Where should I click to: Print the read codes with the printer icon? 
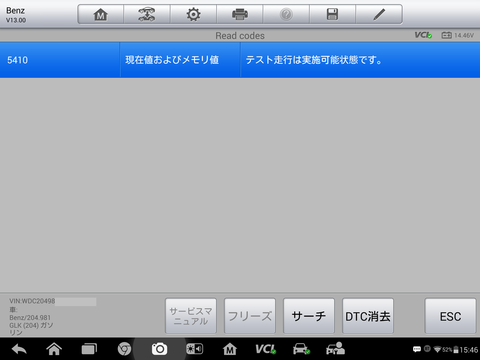240,14
